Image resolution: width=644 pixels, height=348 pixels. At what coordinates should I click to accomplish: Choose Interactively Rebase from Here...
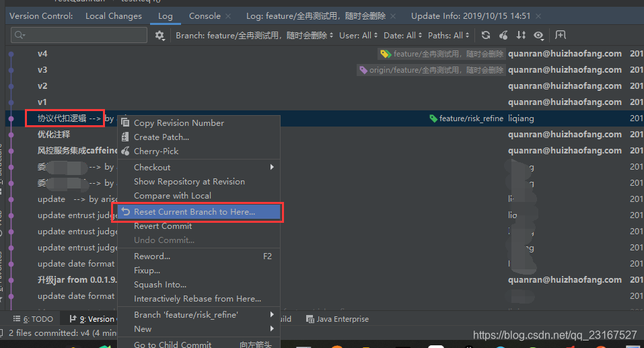pyautogui.click(x=199, y=299)
